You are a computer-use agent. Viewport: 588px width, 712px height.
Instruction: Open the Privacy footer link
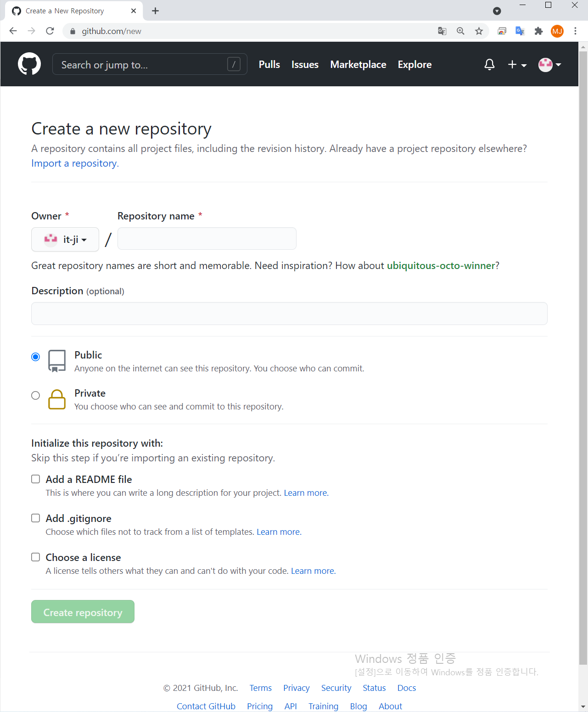pos(297,688)
